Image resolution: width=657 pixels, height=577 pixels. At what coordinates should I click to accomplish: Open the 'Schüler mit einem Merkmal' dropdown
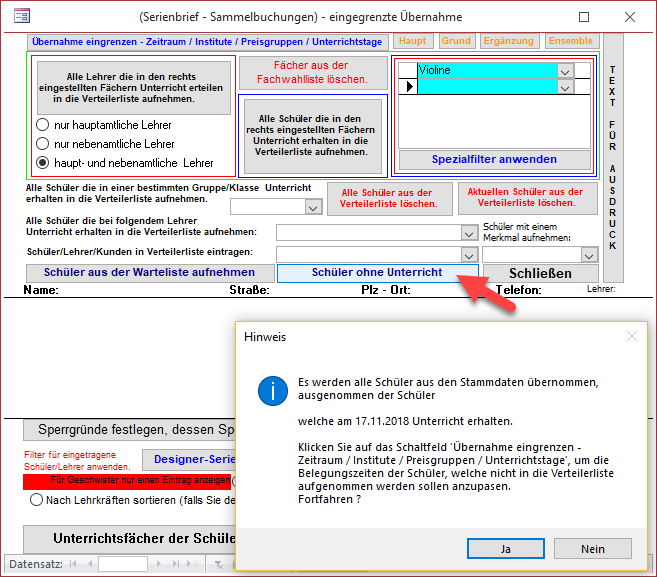(x=589, y=255)
